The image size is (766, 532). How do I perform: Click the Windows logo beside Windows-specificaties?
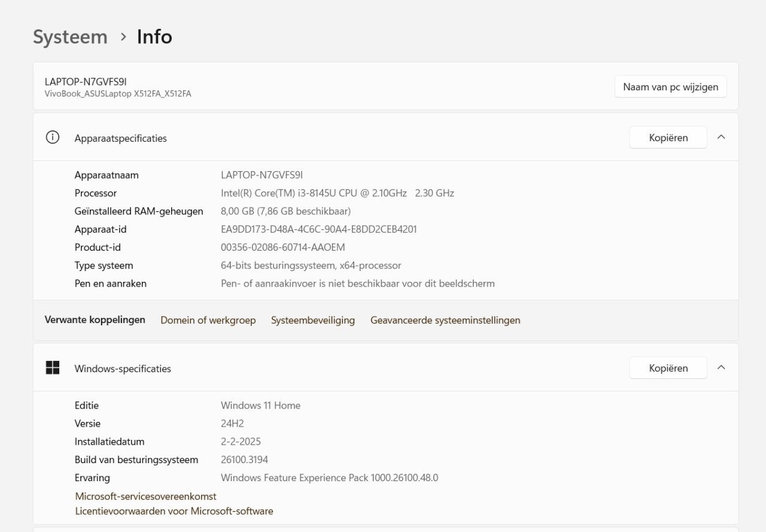53,368
